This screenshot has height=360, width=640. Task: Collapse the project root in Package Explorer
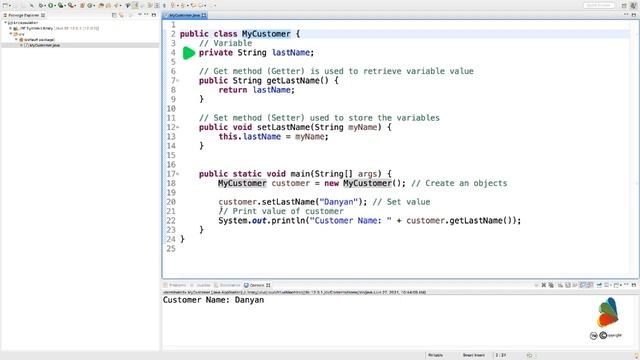click(x=6, y=22)
